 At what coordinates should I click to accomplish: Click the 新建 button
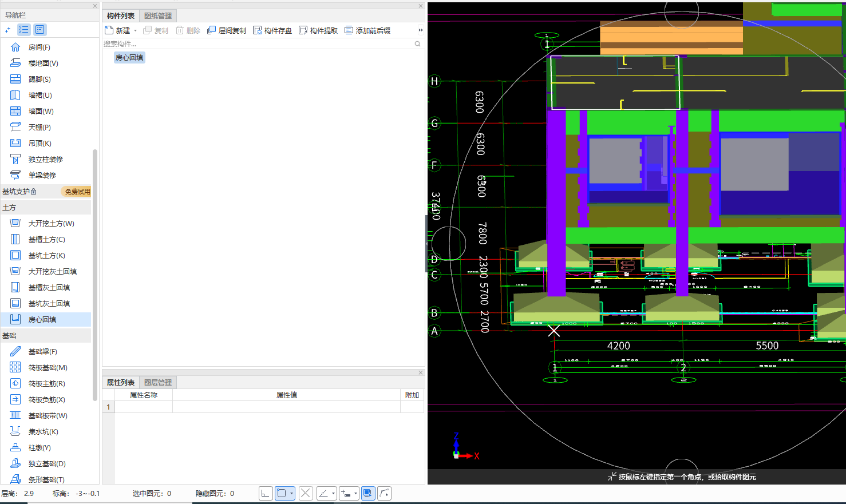tap(118, 30)
